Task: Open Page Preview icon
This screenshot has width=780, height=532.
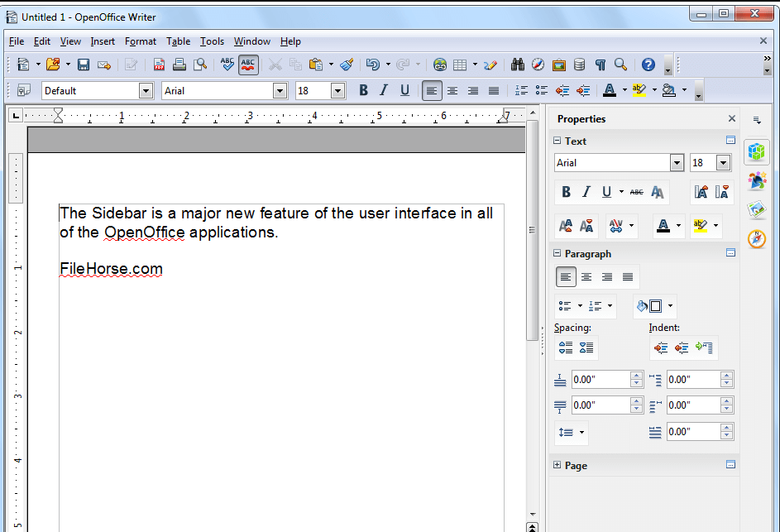Action: point(200,65)
